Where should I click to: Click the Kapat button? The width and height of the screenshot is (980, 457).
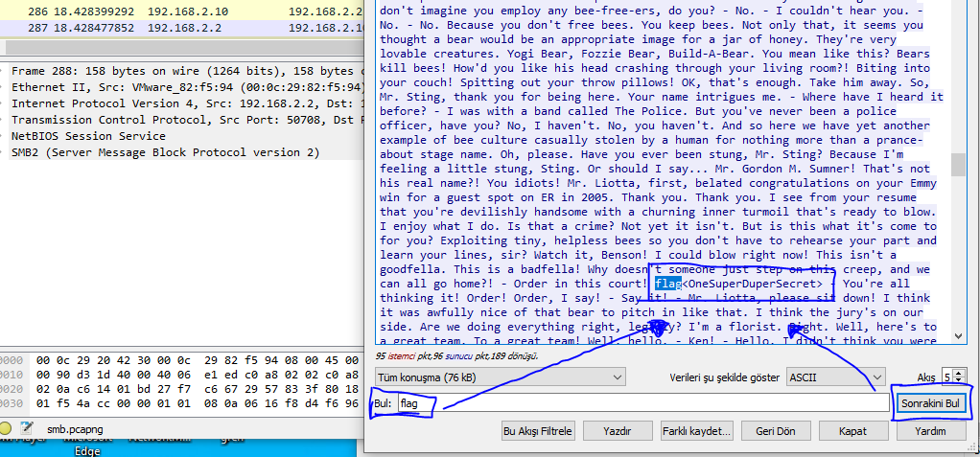pos(853,431)
